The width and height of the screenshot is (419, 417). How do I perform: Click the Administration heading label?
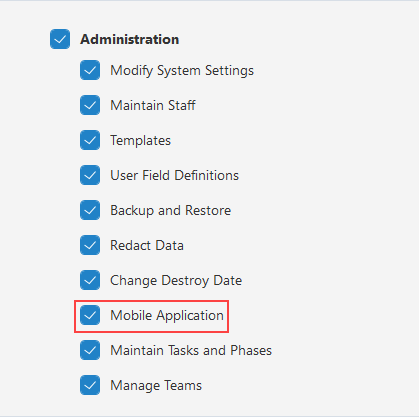(130, 39)
